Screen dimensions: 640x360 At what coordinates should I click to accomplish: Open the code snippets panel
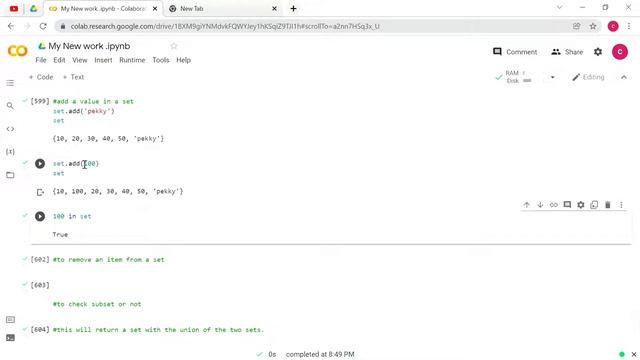(x=10, y=129)
